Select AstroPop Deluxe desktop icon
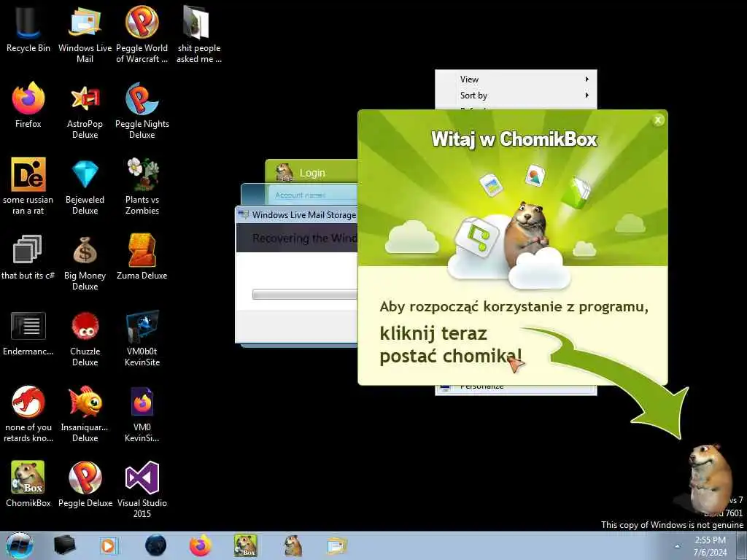This screenshot has width=747, height=560. click(85, 111)
